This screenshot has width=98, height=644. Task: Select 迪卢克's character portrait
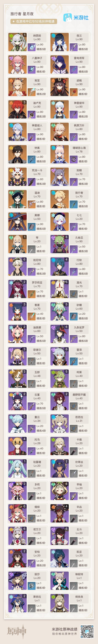point(17,109)
